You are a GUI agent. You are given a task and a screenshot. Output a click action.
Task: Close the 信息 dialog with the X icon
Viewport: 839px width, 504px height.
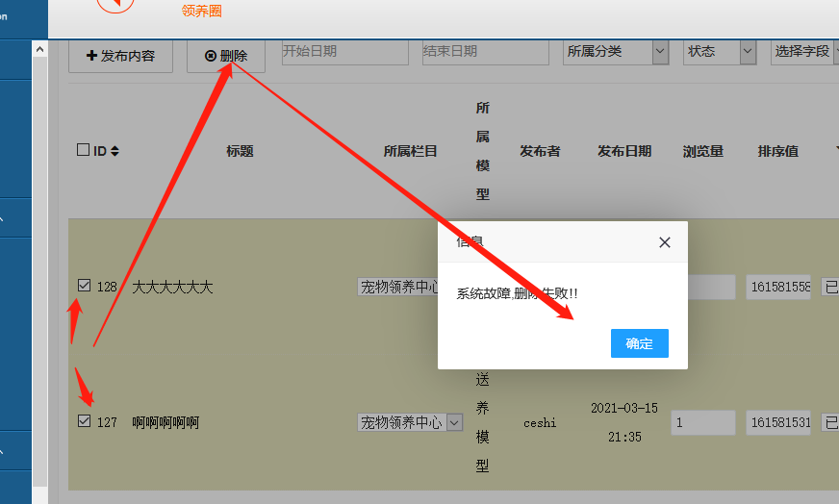664,242
